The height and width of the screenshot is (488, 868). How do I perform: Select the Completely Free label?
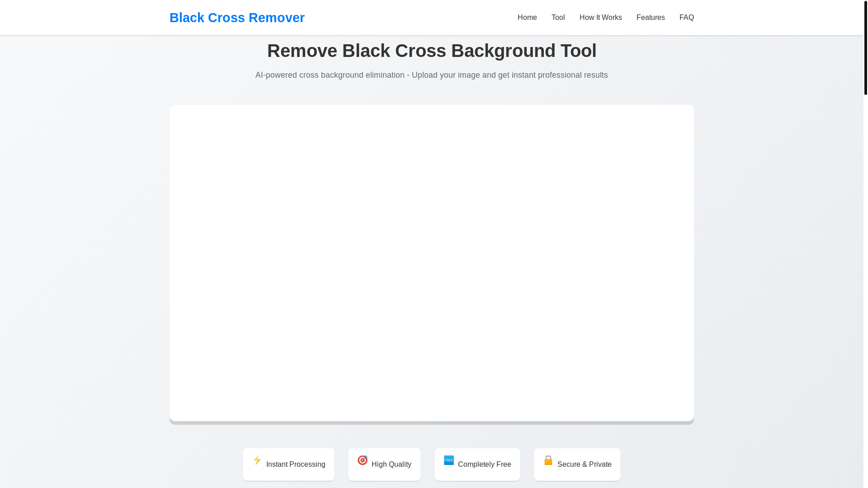tap(485, 465)
